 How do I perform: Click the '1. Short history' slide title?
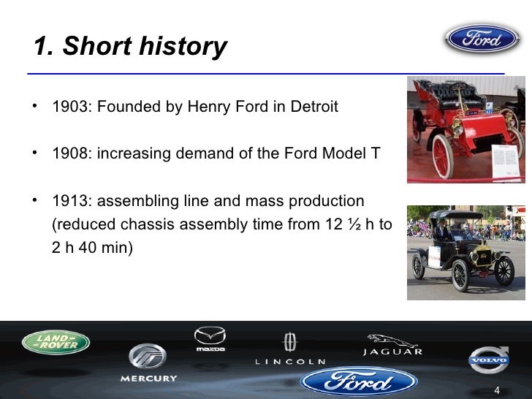(x=130, y=46)
